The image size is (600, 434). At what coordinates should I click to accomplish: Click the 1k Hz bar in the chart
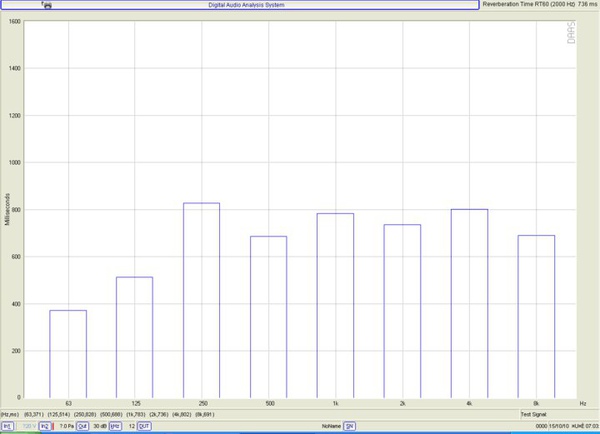pyautogui.click(x=336, y=305)
